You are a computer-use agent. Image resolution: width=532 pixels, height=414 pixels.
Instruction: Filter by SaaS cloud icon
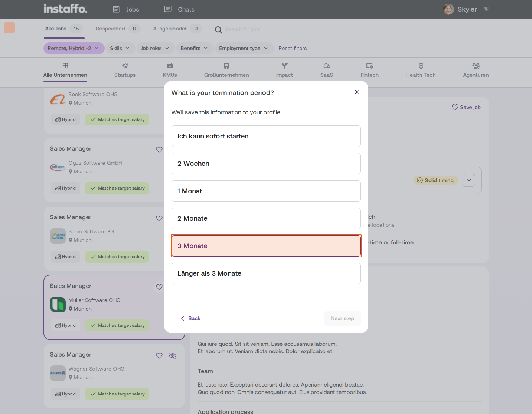(x=327, y=66)
